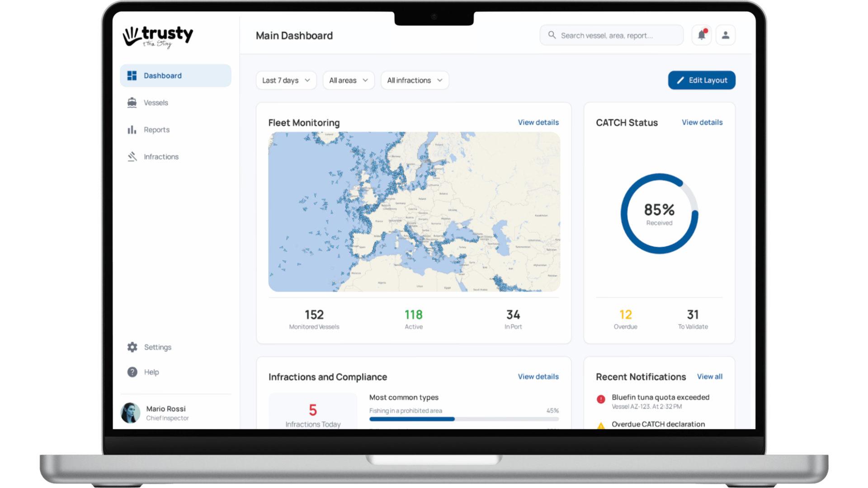Screen dimensions: 868x488
Task: Click the vessel search input field
Action: pyautogui.click(x=611, y=35)
